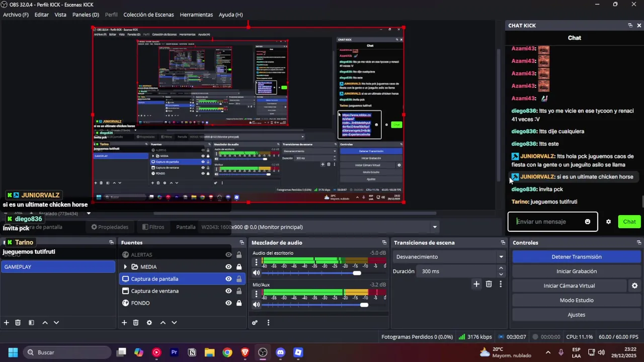The image size is (644, 362).
Task: Click the green Chat send button
Action: coord(629,222)
